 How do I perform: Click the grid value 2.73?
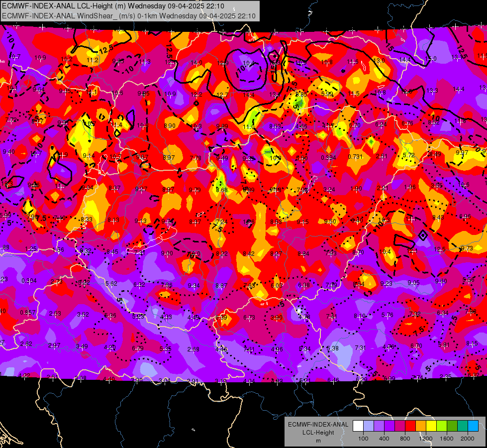tap(57, 282)
